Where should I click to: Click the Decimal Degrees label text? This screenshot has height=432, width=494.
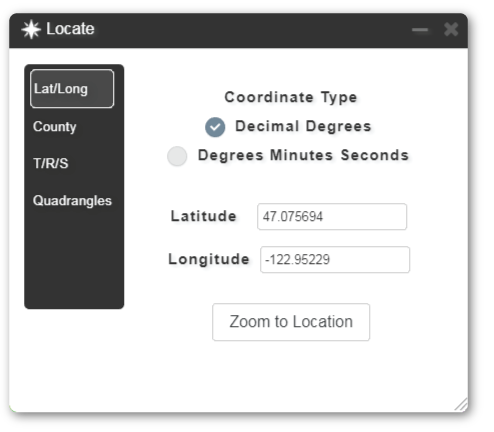(303, 126)
